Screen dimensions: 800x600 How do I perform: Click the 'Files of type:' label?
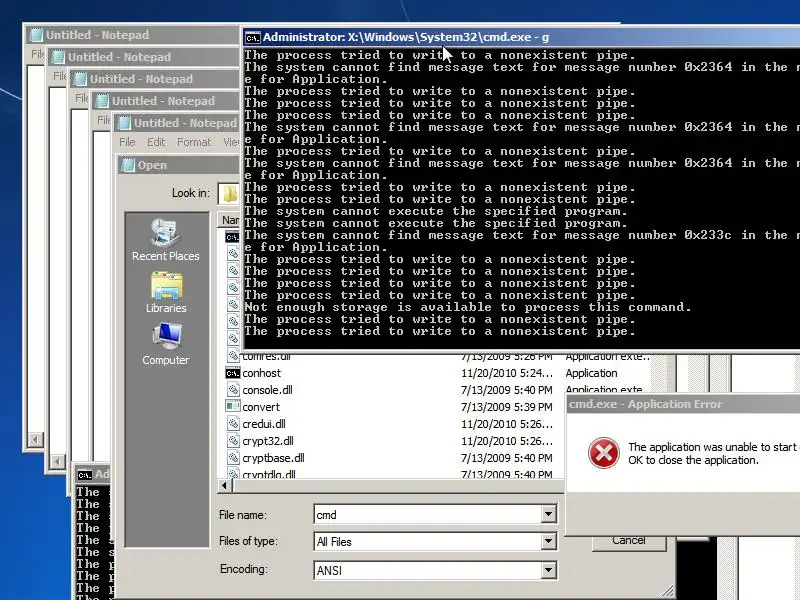click(x=248, y=541)
